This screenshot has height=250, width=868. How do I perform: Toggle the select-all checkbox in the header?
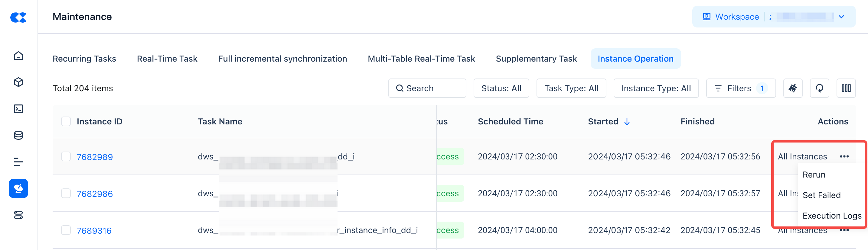pyautogui.click(x=66, y=121)
